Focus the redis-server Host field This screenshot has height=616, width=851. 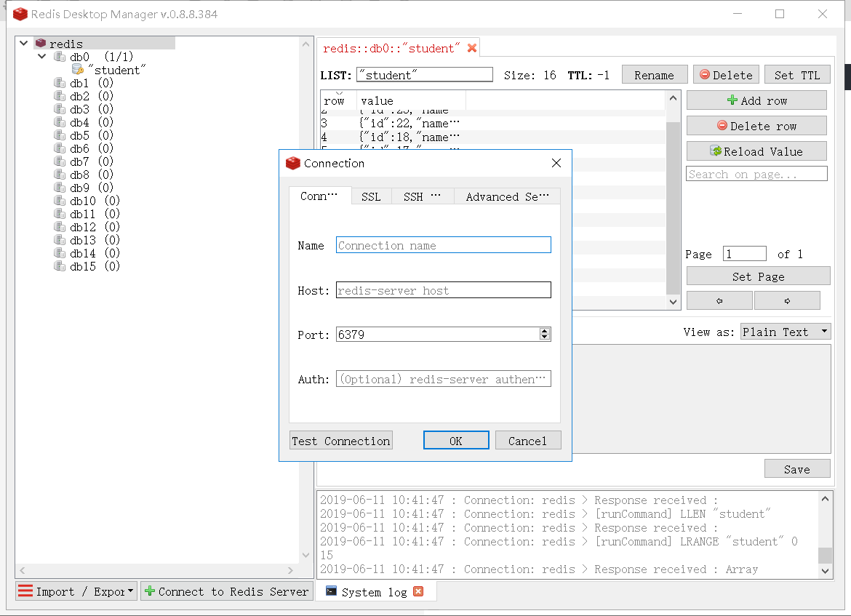[x=444, y=290]
